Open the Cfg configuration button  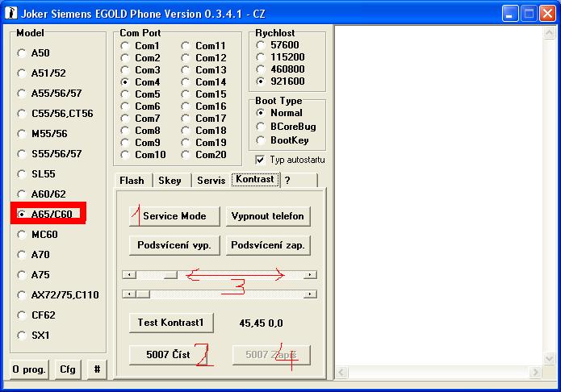coord(68,369)
